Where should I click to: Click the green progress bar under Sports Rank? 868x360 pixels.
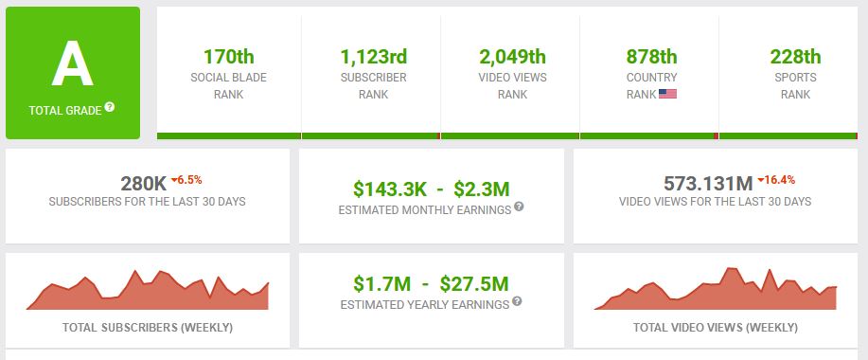(x=788, y=135)
